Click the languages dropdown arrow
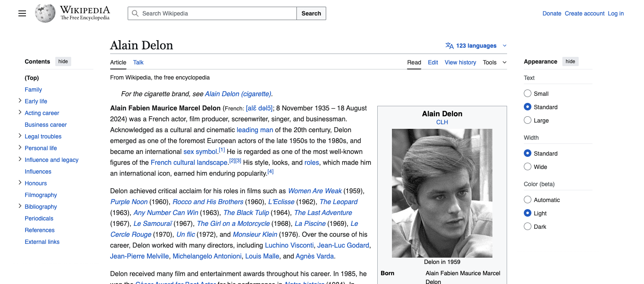 tap(504, 46)
